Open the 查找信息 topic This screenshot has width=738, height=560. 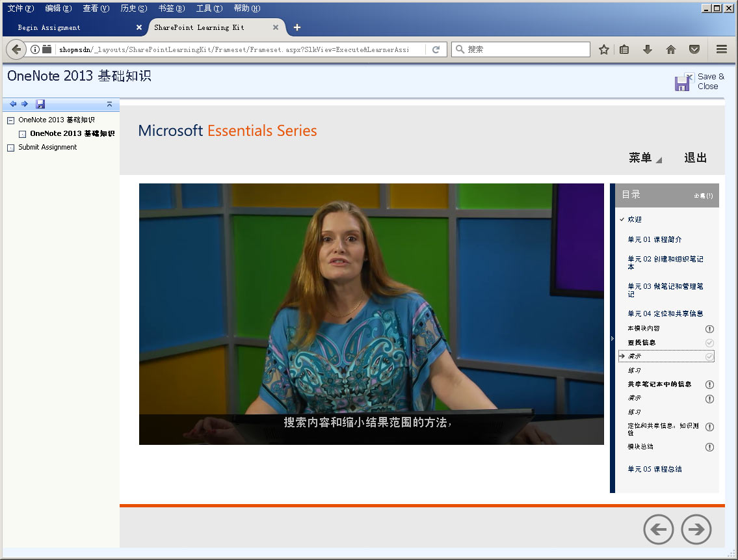click(642, 343)
